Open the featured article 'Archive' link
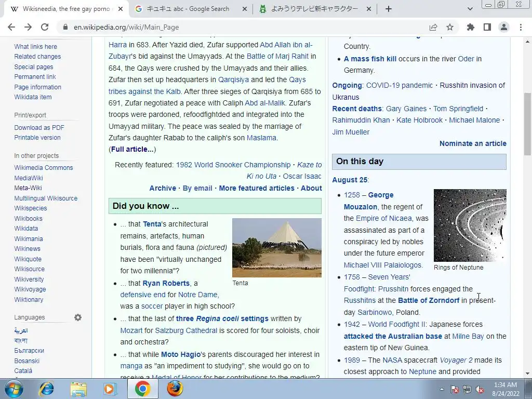The height and width of the screenshot is (399, 532). (x=163, y=188)
